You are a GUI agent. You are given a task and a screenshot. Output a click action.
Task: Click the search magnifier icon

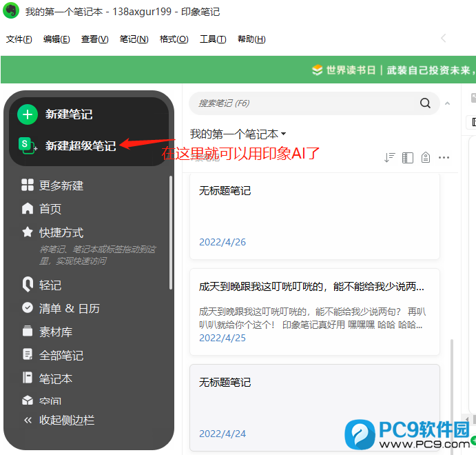[425, 103]
